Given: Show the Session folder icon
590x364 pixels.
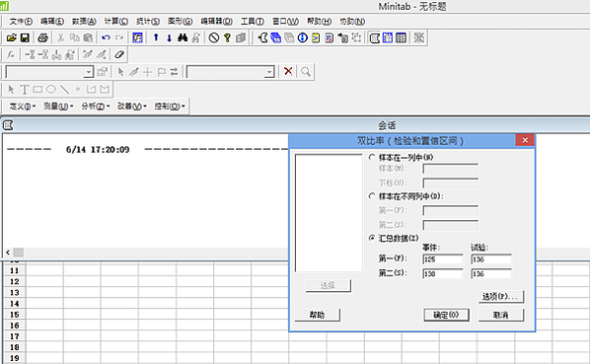Looking at the screenshot, I should pos(263,37).
